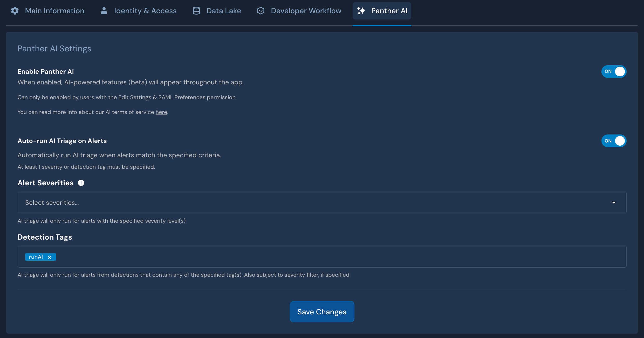
Task: Click the Panther AI Settings heading
Action: pyautogui.click(x=54, y=49)
